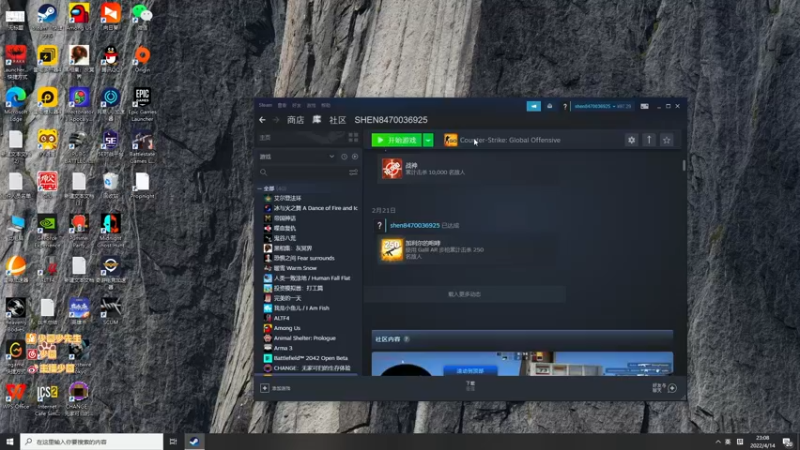The width and height of the screenshot is (800, 450).
Task: Open the Origin desktop shortcut
Action: 142,58
